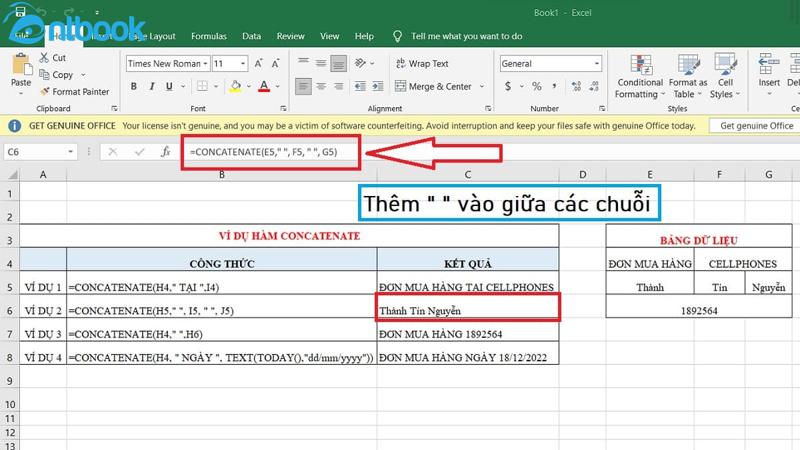Toggle Underline formatting
Viewport: 800px width, 450px height.
click(169, 86)
